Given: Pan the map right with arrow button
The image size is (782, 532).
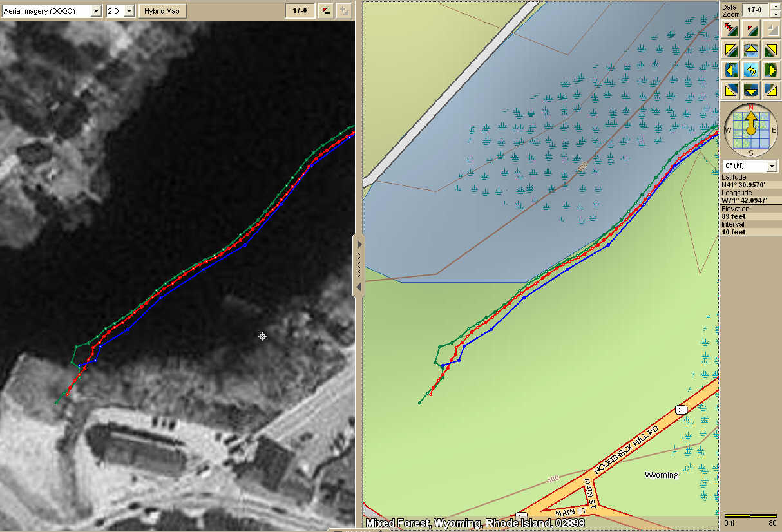Looking at the screenshot, I should (770, 70).
